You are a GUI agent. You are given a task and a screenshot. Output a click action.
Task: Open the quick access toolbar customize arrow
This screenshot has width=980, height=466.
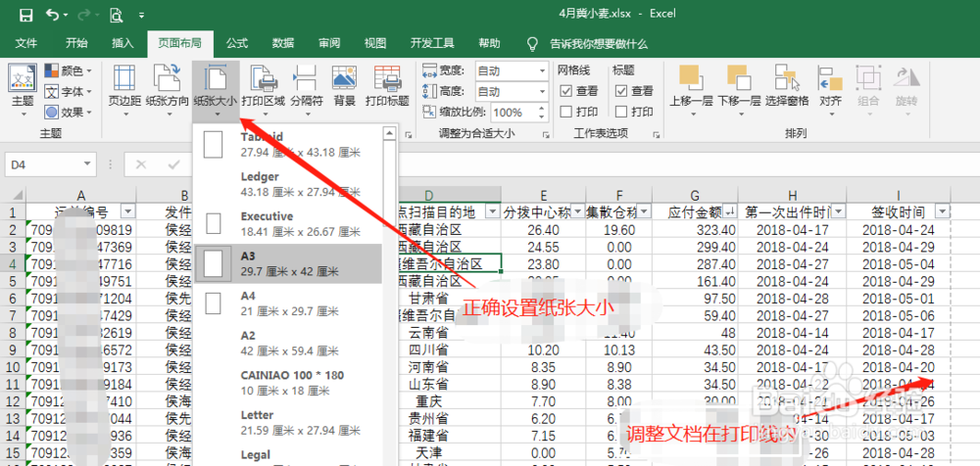point(141,15)
